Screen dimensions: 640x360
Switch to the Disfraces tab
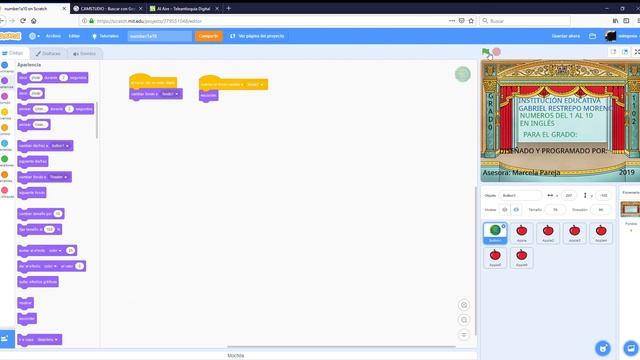tap(48, 53)
